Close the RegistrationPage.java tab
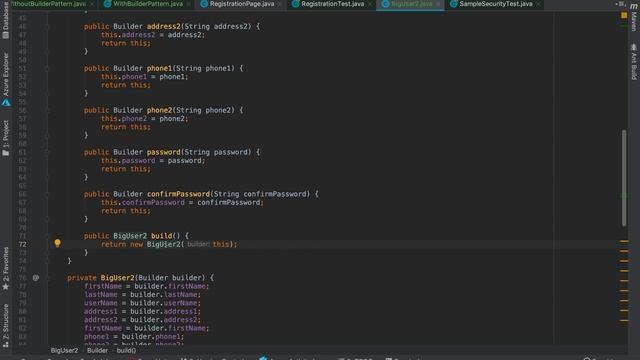 (280, 4)
